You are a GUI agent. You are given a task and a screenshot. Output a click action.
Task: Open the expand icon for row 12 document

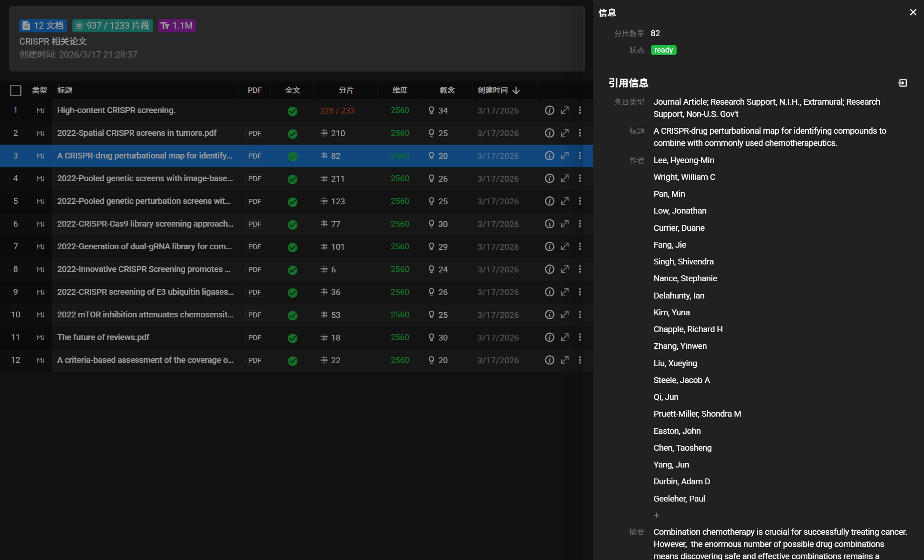coord(565,360)
